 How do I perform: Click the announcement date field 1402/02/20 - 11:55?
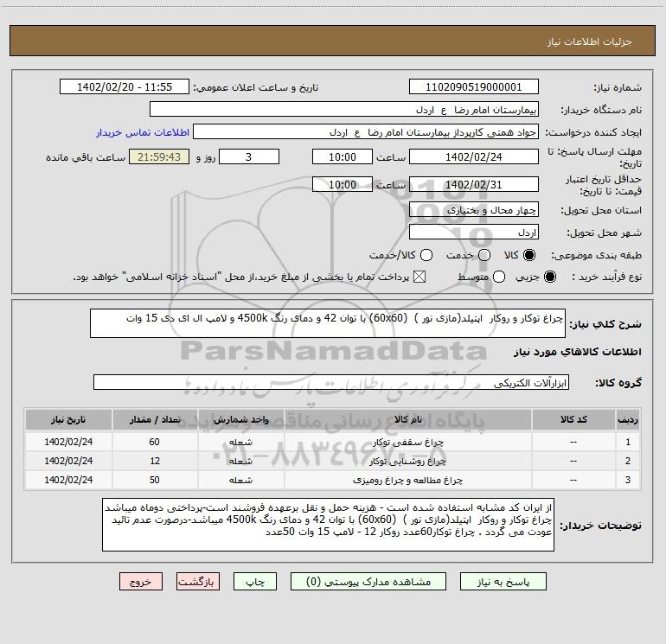click(125, 87)
